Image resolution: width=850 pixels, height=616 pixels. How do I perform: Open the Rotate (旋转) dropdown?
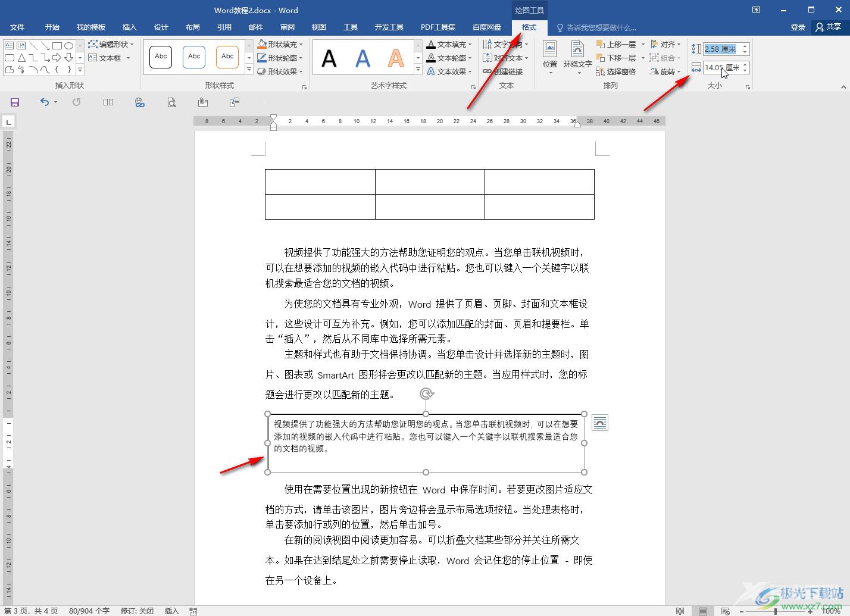(666, 71)
